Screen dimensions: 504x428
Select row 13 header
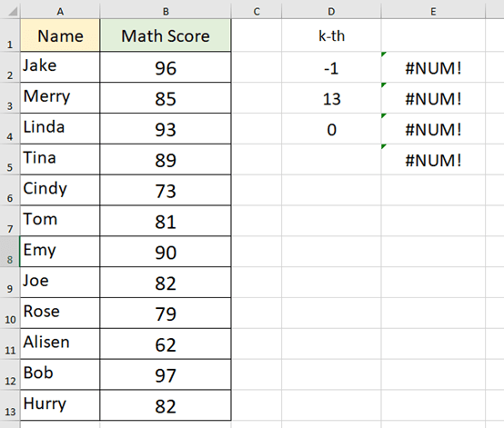pos(10,405)
